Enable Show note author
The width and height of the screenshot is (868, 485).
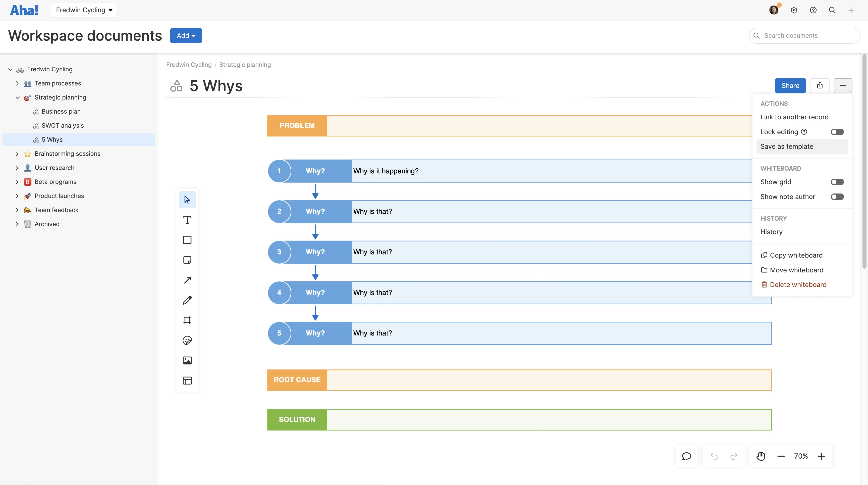click(x=837, y=197)
